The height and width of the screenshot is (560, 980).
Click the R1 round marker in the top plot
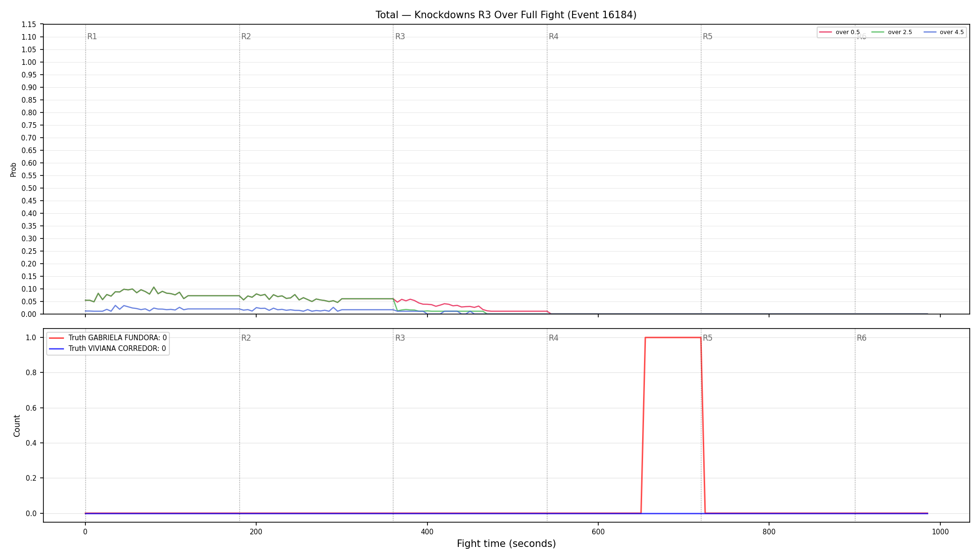tap(92, 36)
